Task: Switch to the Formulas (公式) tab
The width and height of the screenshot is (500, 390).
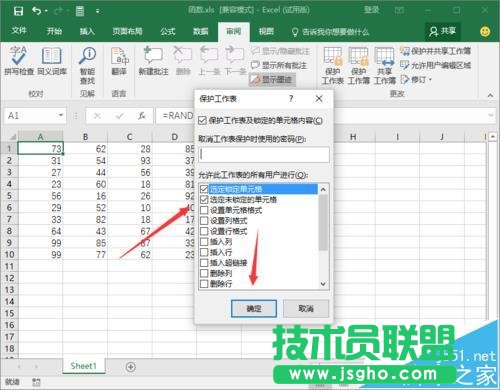Action: [168, 32]
